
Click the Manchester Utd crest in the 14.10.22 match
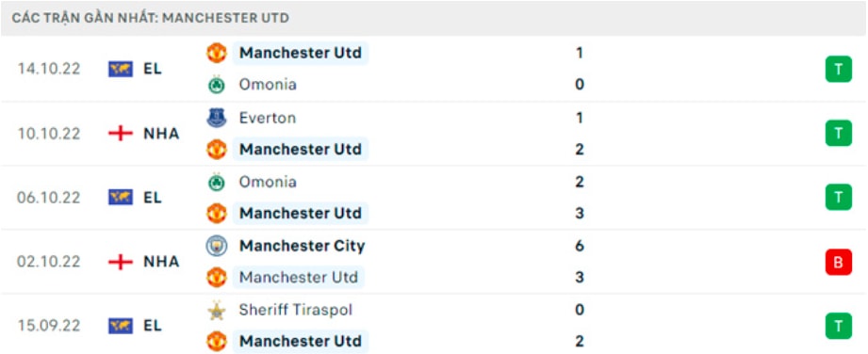tap(217, 53)
